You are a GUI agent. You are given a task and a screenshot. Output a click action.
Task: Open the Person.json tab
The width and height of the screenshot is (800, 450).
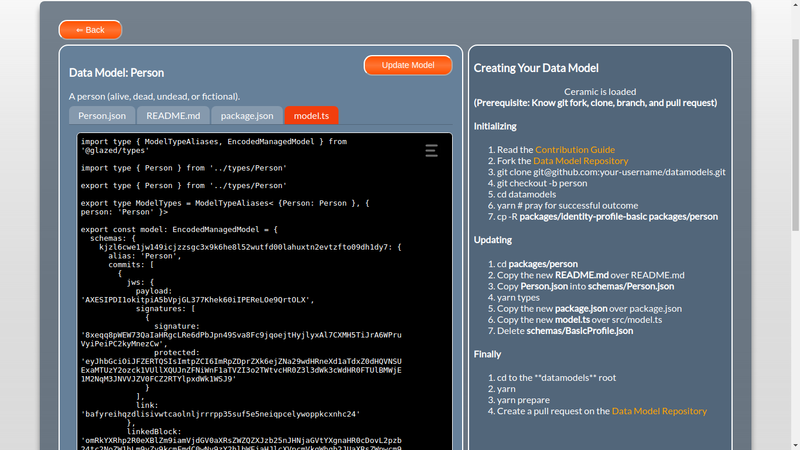click(x=102, y=116)
